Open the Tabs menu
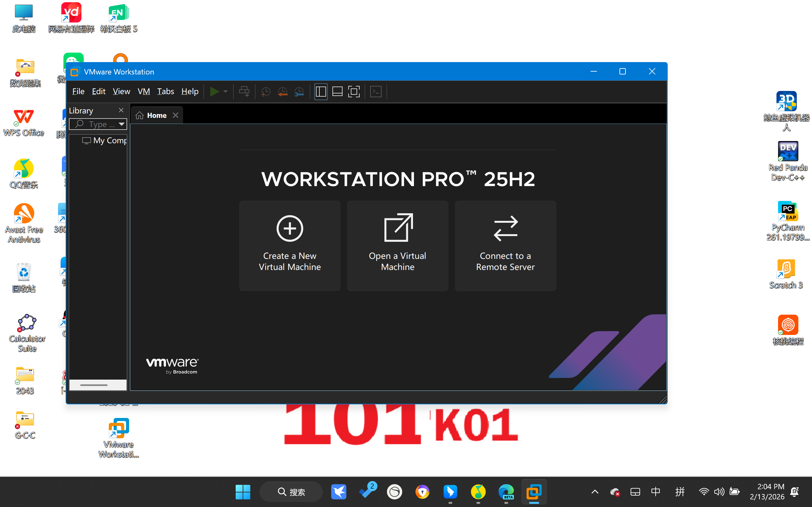The height and width of the screenshot is (507, 812). [x=166, y=92]
